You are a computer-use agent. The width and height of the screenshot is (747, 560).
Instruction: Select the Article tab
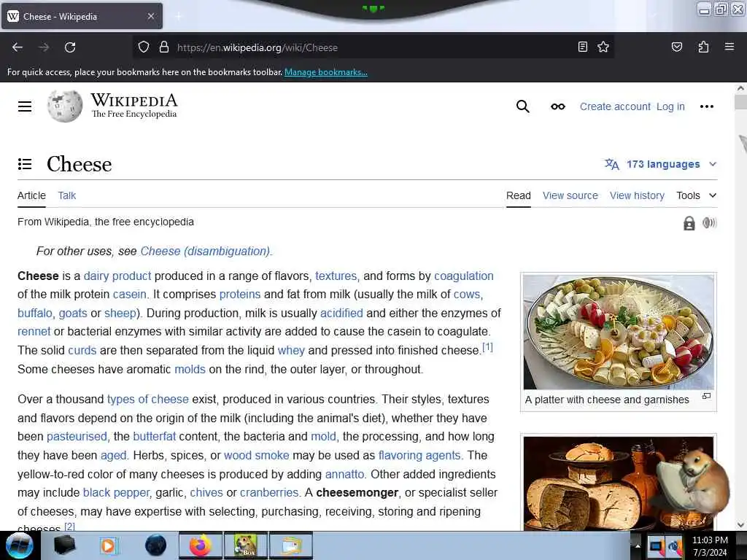[x=31, y=195]
